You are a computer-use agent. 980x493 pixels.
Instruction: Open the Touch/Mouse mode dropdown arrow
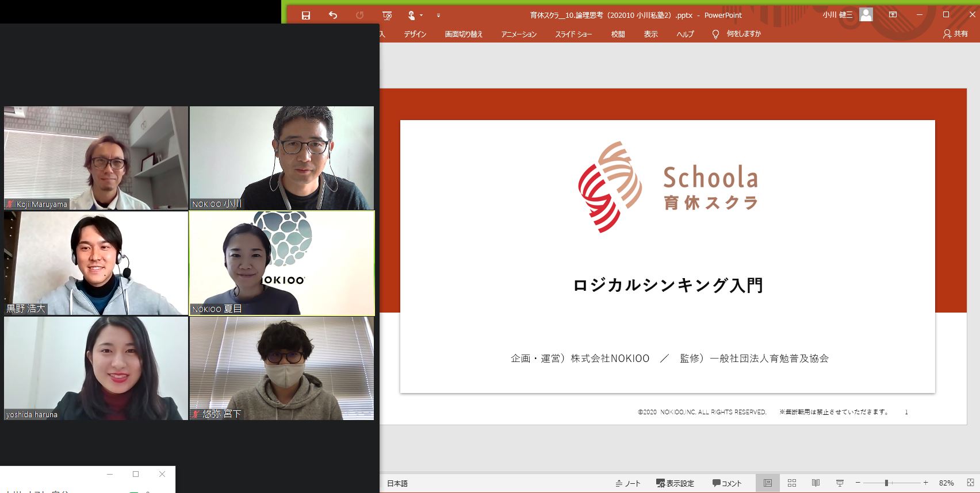coord(422,16)
